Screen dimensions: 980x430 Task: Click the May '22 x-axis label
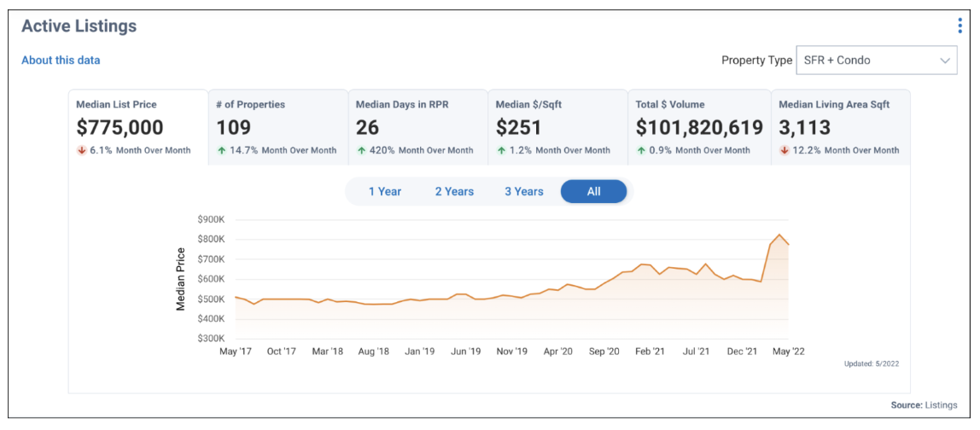[x=788, y=352]
